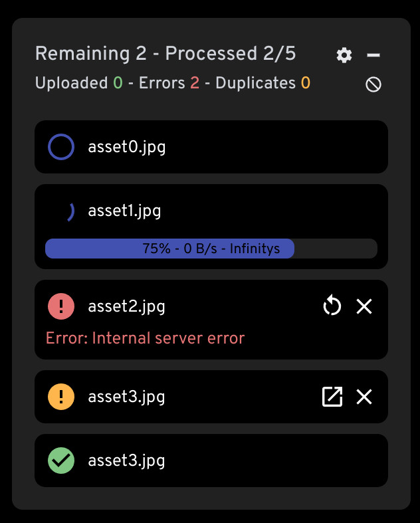Retry upload of asset2.jpg
This screenshot has width=420, height=523.
click(x=332, y=306)
